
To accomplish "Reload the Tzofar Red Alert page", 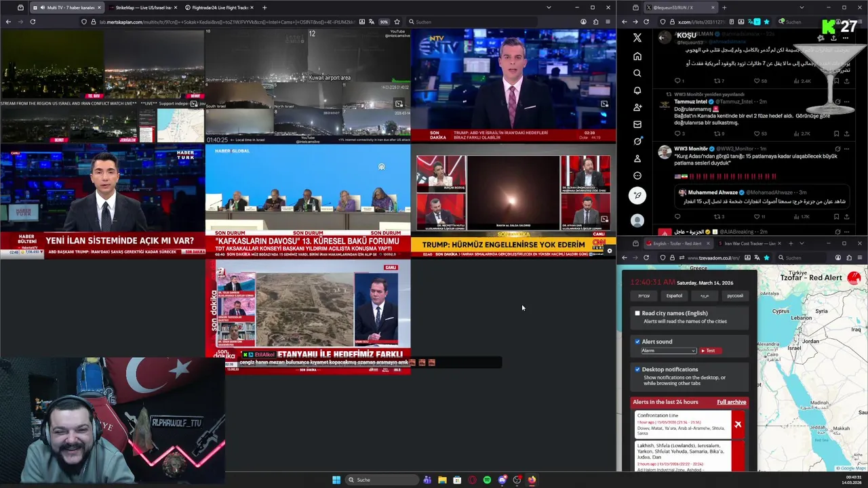I will tap(646, 258).
